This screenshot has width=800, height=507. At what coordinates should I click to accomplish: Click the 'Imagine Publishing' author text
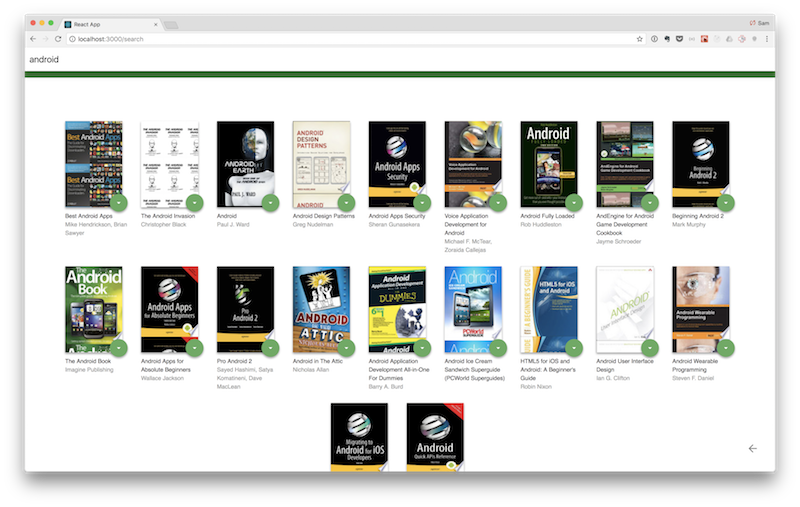[x=89, y=370]
